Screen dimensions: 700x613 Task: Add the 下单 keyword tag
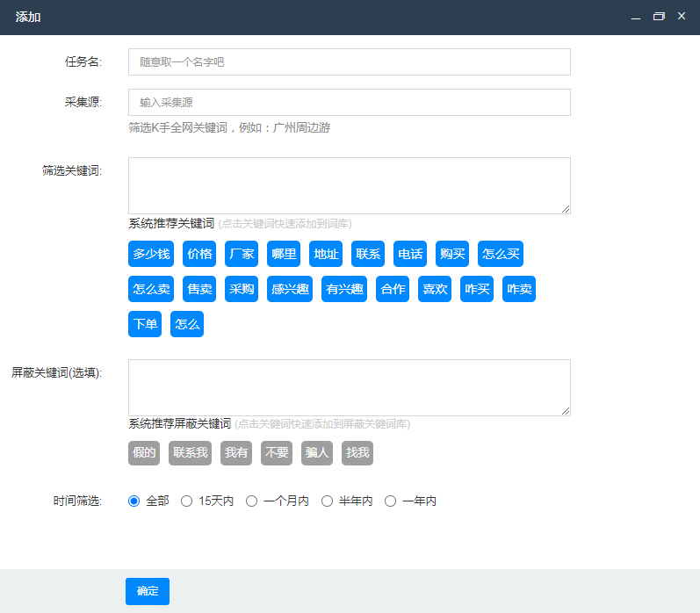(145, 324)
